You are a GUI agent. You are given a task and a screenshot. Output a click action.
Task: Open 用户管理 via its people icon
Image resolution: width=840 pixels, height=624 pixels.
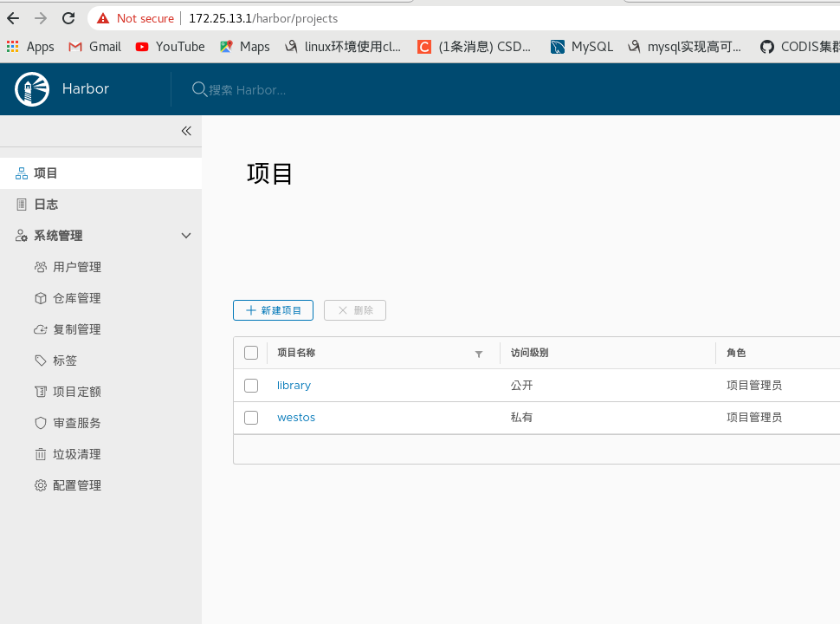[x=40, y=267]
